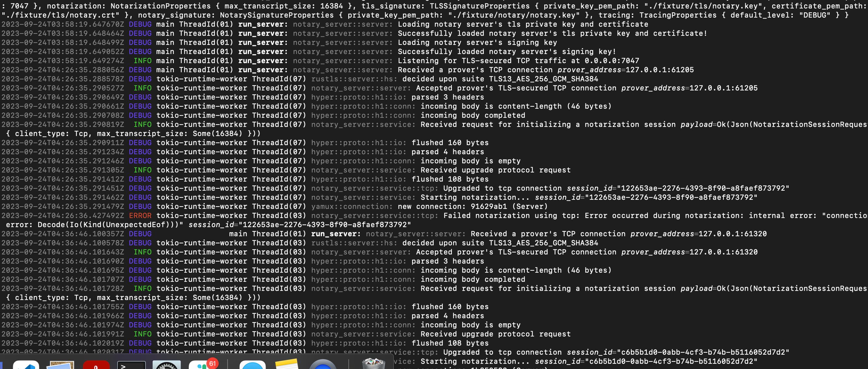Screen dimensions: 868x369
Task: Click "./fixture/tls/notary.crt" path at the top
Action: [x=60, y=15]
